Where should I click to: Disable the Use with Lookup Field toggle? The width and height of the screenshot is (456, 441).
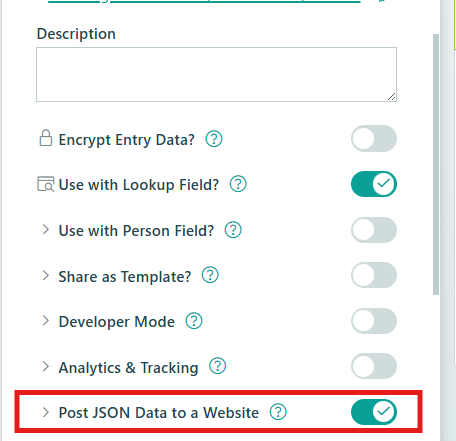[x=374, y=184]
